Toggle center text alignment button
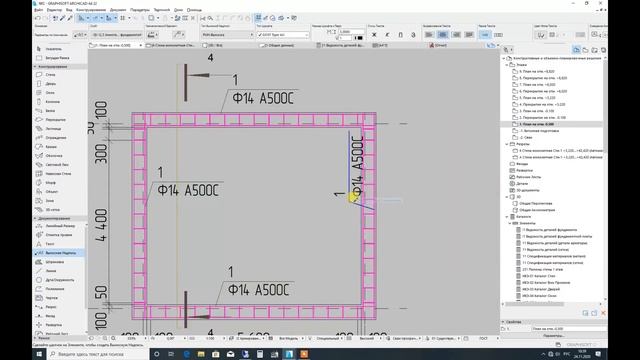640x360 pixels. [442, 35]
